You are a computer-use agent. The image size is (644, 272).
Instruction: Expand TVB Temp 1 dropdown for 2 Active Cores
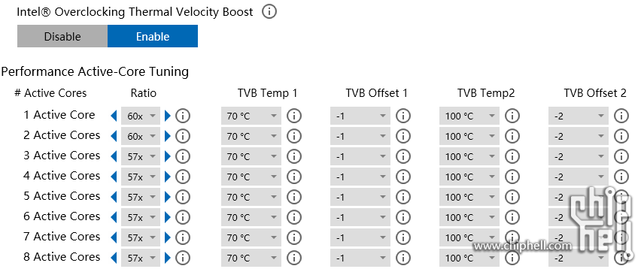[x=251, y=136]
